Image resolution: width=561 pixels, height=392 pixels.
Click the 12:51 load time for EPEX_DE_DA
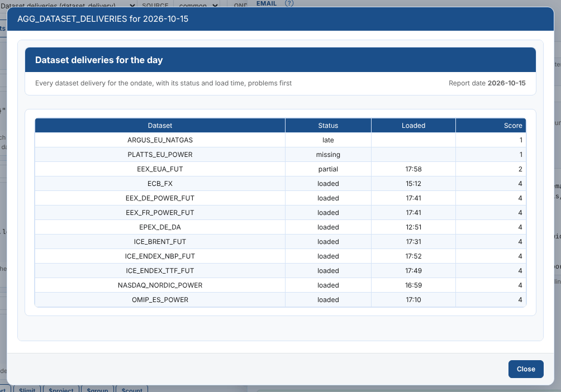tap(413, 227)
